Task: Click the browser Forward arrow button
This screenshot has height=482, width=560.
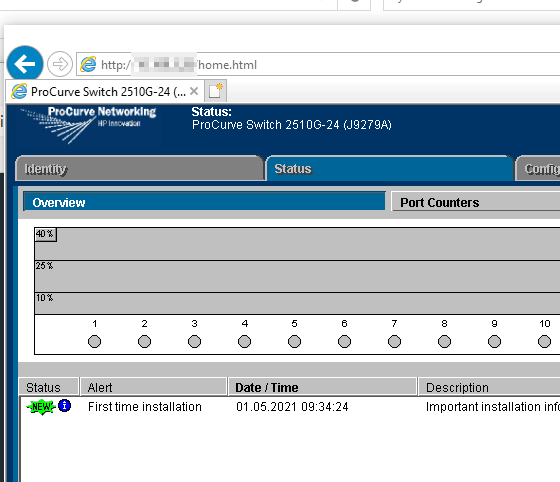Action: pyautogui.click(x=60, y=64)
